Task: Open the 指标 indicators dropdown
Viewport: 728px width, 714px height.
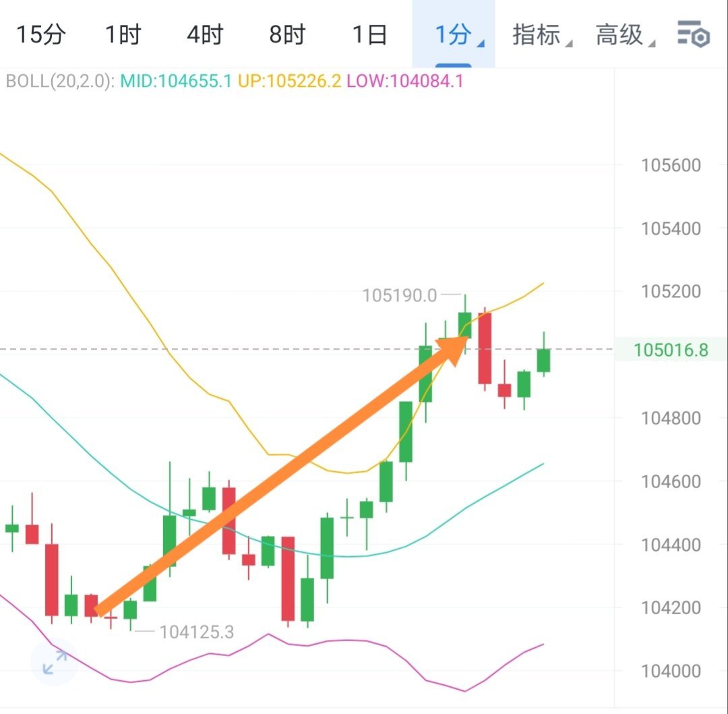Action: [536, 34]
